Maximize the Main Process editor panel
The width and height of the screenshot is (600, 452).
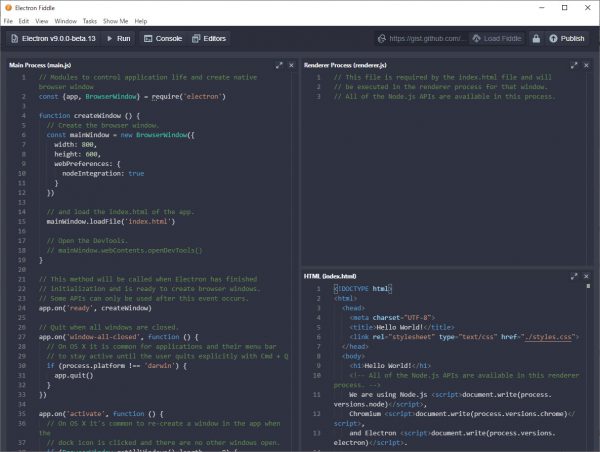coord(279,65)
